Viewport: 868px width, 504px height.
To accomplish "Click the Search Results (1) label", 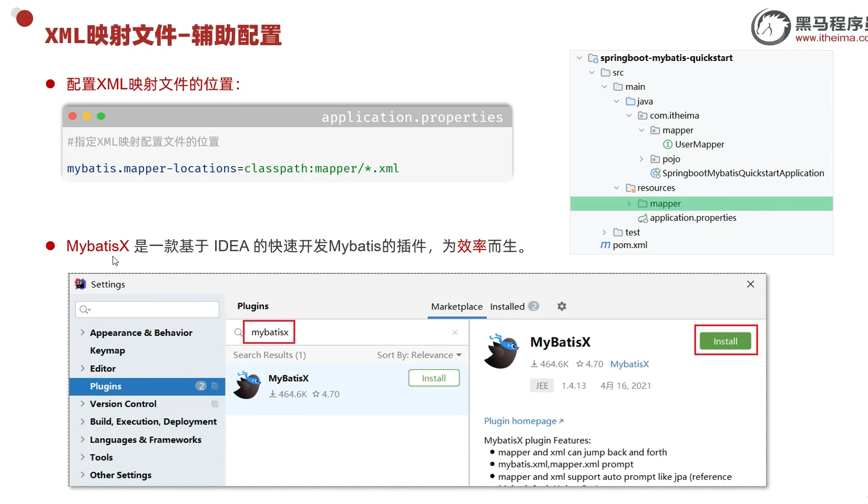I will coord(269,355).
